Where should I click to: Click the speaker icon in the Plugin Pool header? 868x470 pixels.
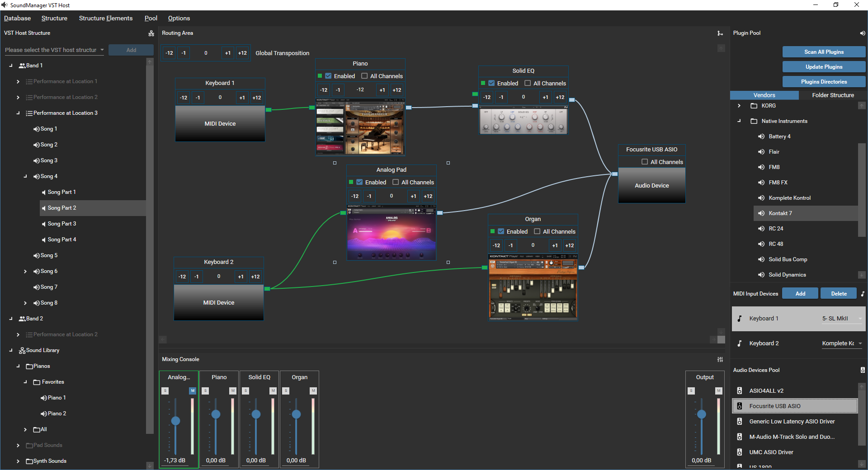click(x=862, y=33)
